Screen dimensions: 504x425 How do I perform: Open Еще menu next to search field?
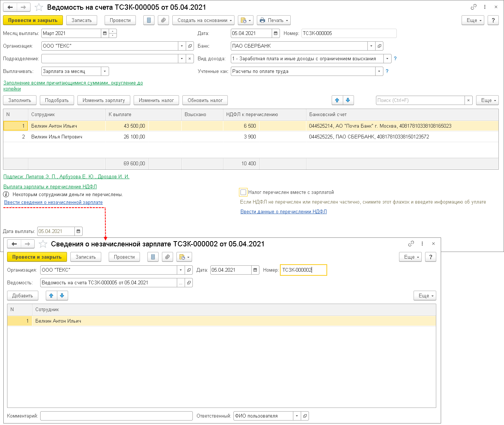tap(487, 100)
